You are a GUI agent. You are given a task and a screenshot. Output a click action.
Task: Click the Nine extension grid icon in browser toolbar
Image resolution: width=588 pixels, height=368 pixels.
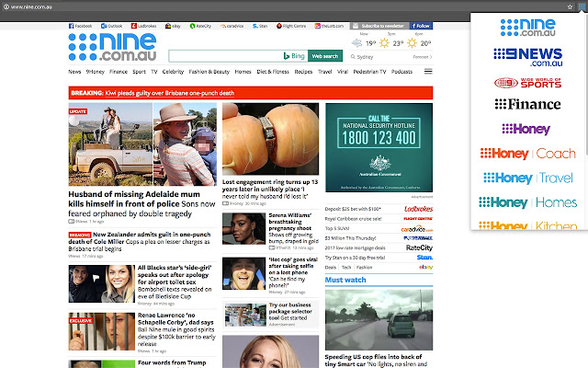(x=582, y=6)
